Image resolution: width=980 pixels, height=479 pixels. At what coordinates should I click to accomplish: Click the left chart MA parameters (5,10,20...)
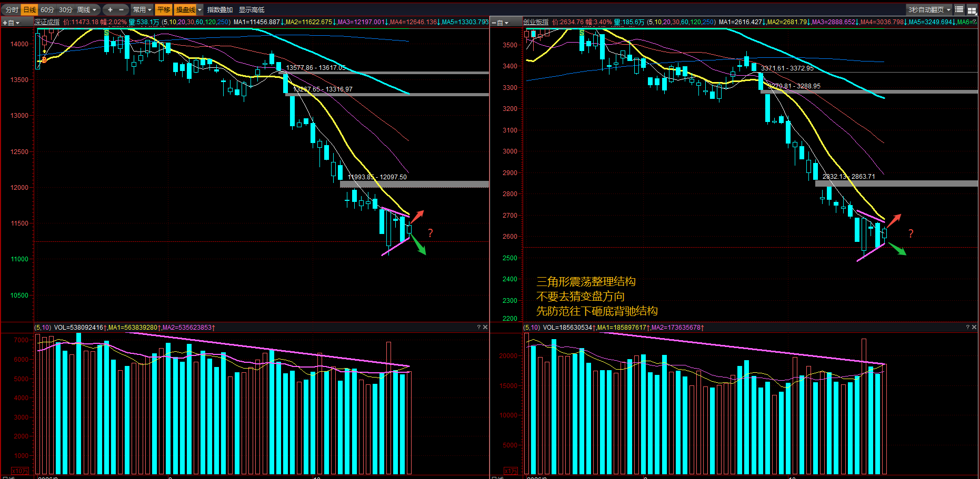point(196,22)
